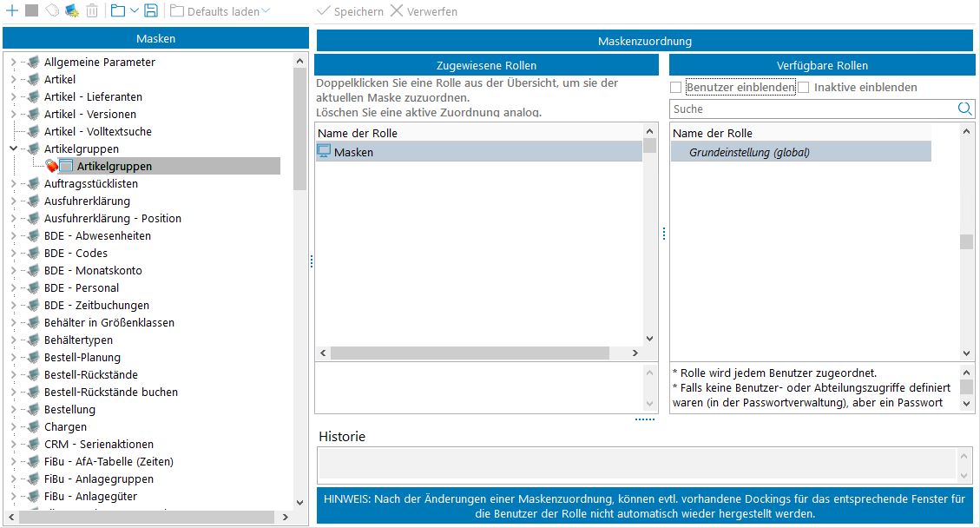Collapse the Artikelgruppen tree node

[13, 149]
